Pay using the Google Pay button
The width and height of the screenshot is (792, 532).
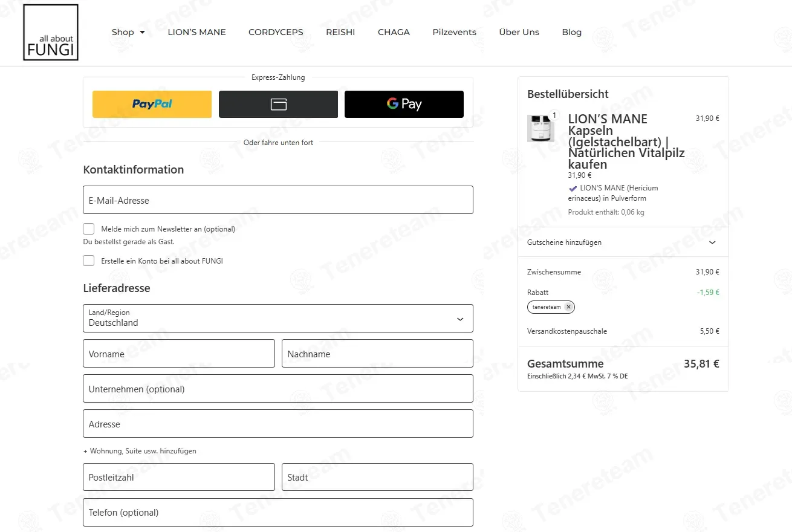click(x=404, y=104)
